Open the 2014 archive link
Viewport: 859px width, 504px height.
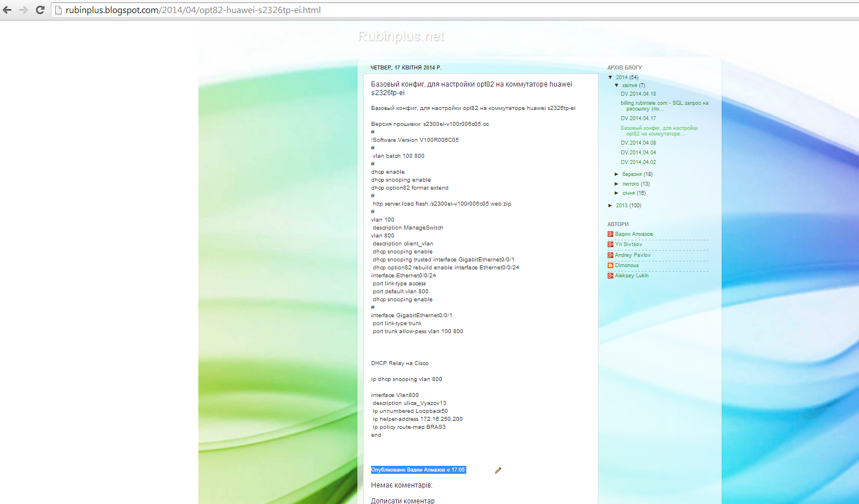tap(621, 77)
